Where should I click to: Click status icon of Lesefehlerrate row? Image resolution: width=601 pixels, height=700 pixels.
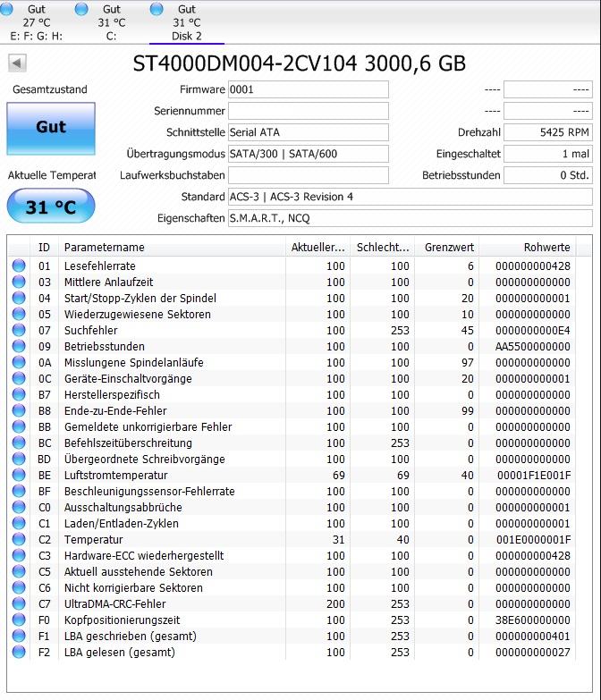click(x=19, y=266)
